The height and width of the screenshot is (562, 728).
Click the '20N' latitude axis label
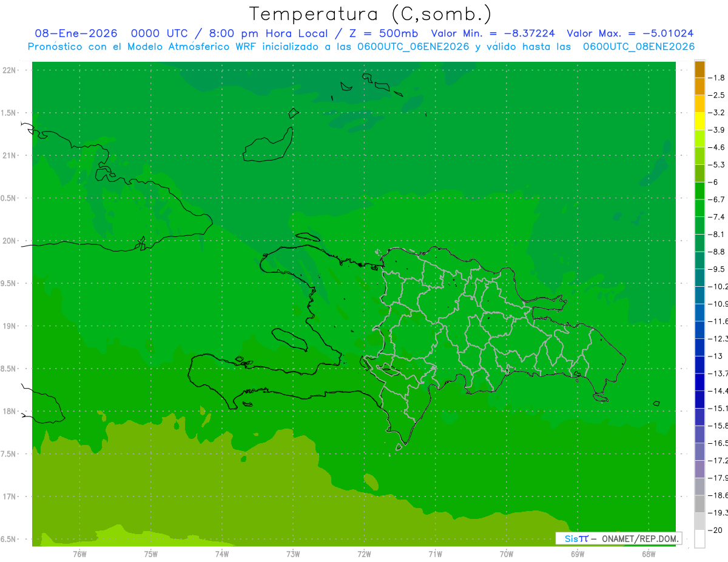click(9, 241)
